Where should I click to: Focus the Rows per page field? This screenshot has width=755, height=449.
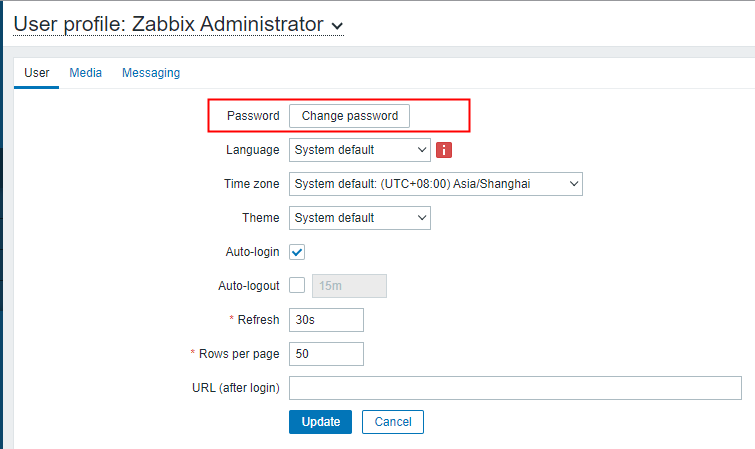[x=326, y=354]
